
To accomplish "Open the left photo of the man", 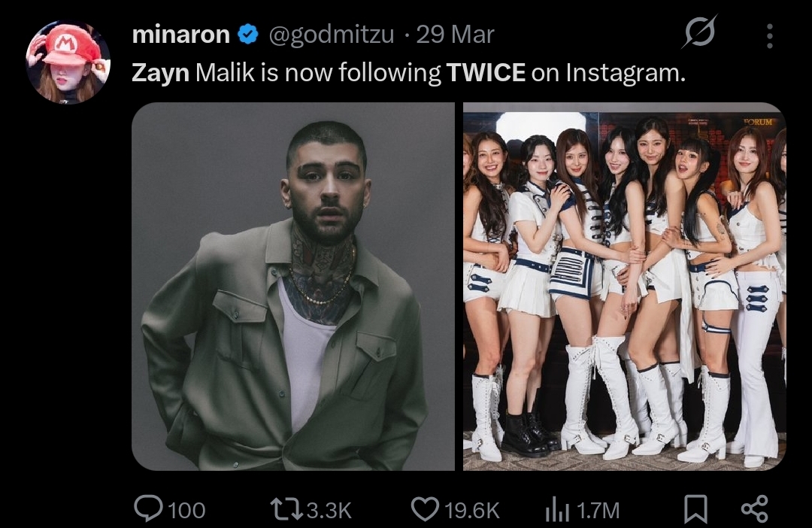I will click(x=293, y=286).
